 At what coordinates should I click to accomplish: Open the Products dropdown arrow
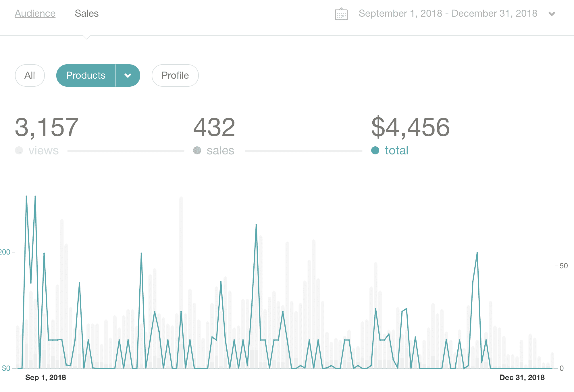[x=128, y=75]
